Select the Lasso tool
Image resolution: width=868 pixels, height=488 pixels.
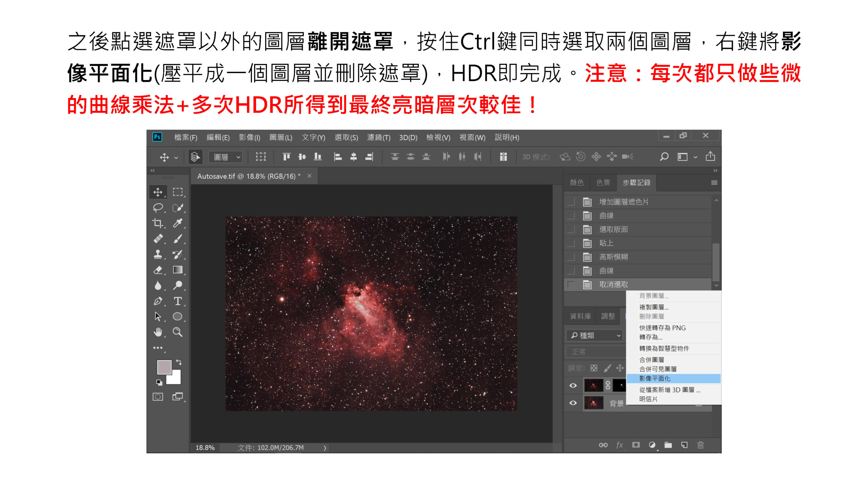pos(158,208)
